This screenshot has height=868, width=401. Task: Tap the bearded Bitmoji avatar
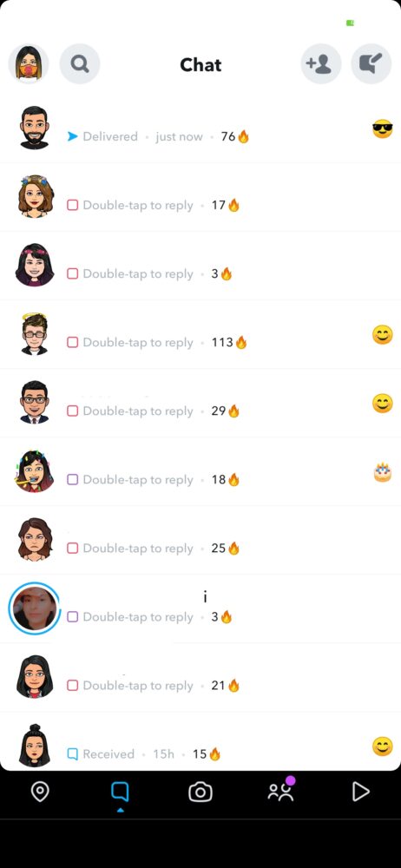click(x=35, y=128)
